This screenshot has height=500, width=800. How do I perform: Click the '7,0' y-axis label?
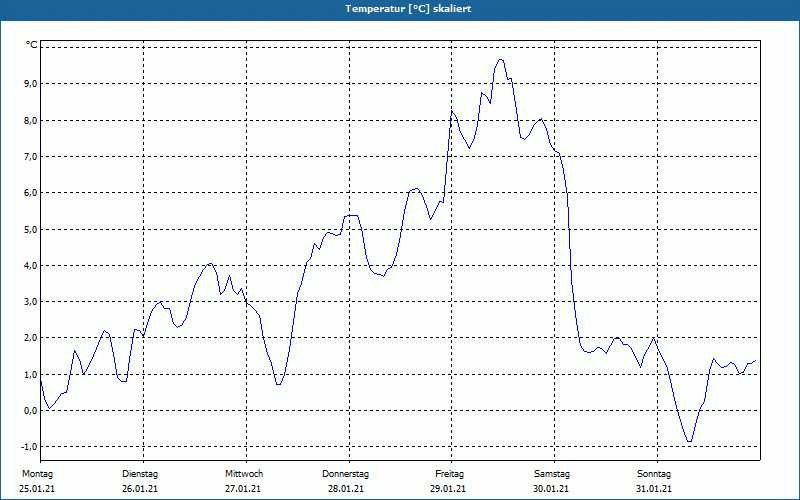[31, 157]
